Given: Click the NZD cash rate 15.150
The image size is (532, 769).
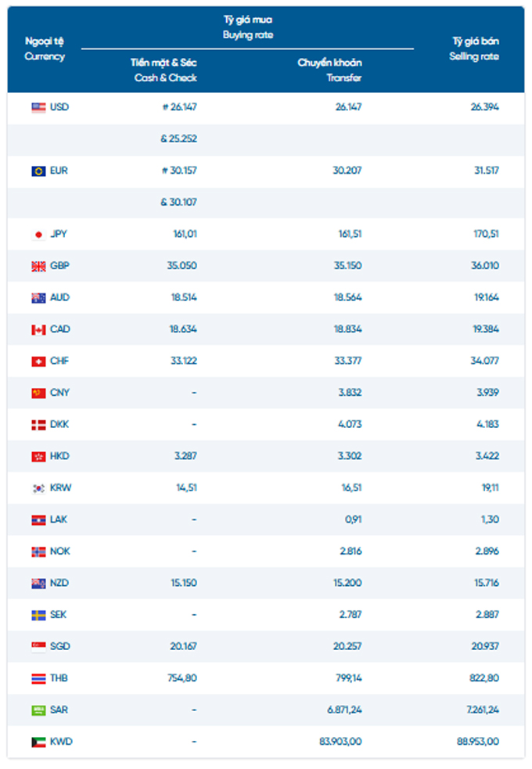Looking at the screenshot, I should pos(183,583).
